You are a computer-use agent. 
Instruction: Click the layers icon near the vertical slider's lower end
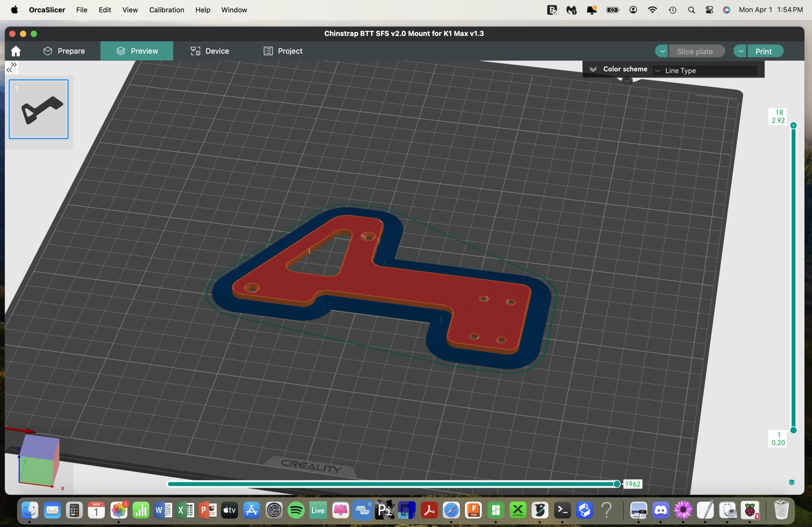pyautogui.click(x=791, y=482)
